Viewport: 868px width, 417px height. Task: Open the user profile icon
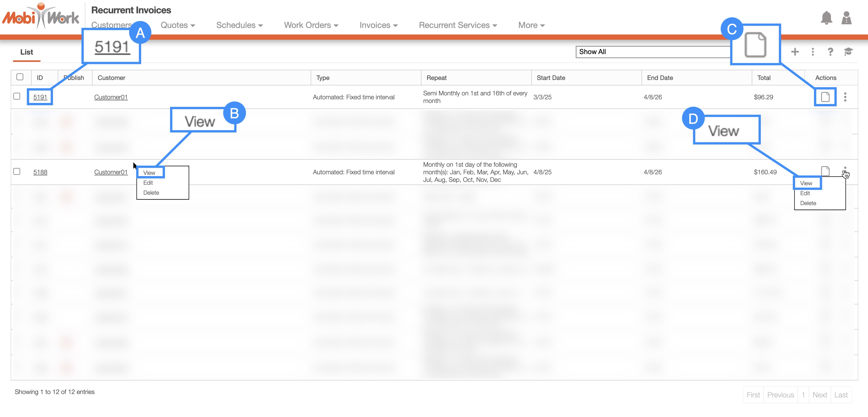pos(846,18)
